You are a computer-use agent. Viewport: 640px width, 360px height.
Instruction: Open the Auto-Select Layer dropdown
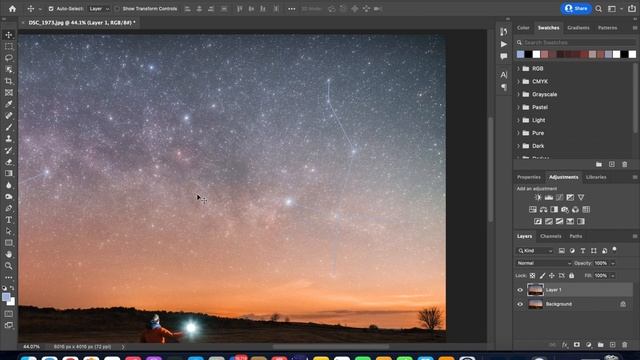(x=99, y=9)
